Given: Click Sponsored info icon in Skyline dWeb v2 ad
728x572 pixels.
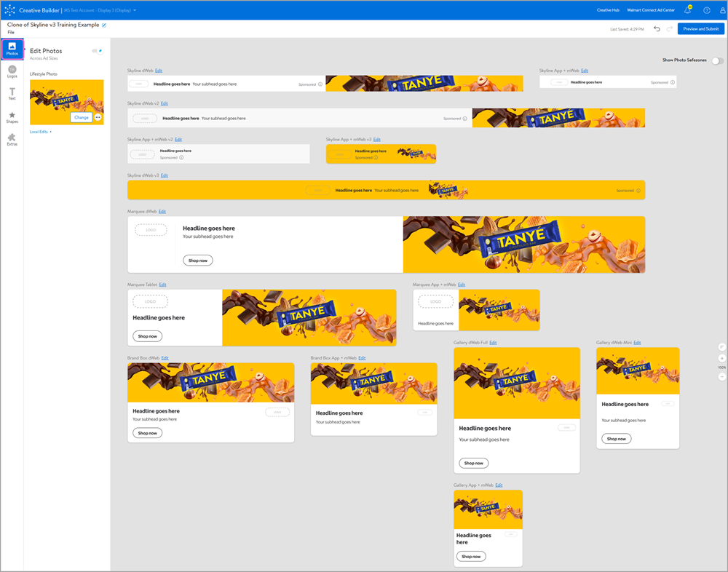Looking at the screenshot, I should pyautogui.click(x=464, y=119).
